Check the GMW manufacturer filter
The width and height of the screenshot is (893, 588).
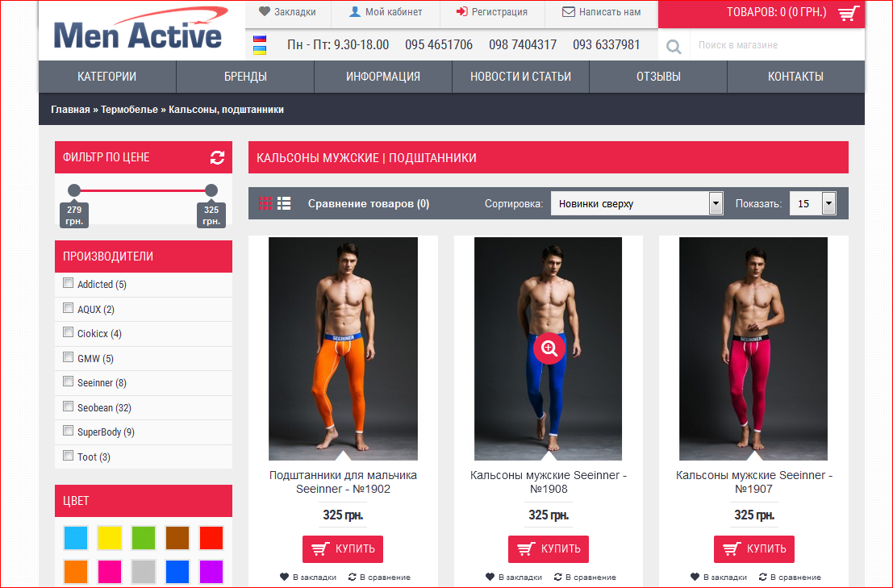(x=69, y=357)
